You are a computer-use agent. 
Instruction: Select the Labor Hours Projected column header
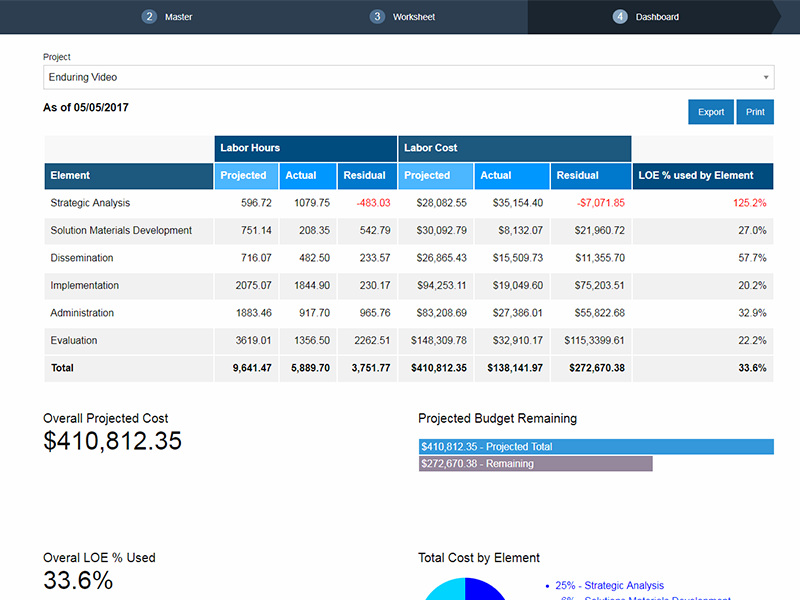click(x=243, y=175)
